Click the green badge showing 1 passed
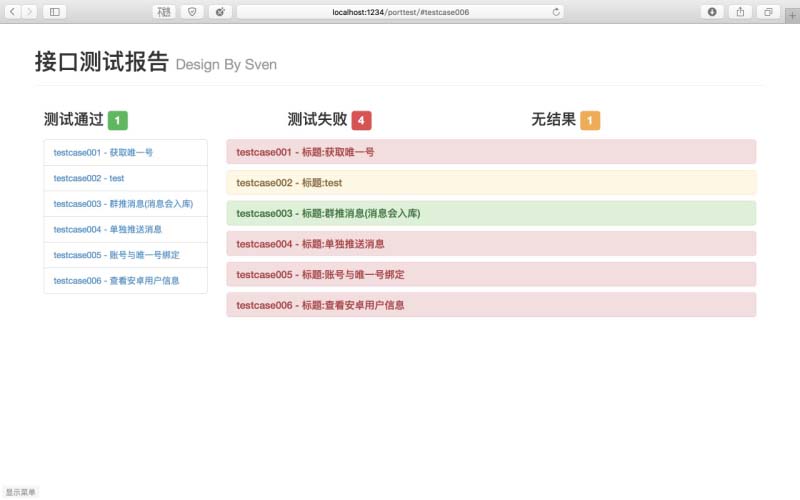 click(x=118, y=120)
